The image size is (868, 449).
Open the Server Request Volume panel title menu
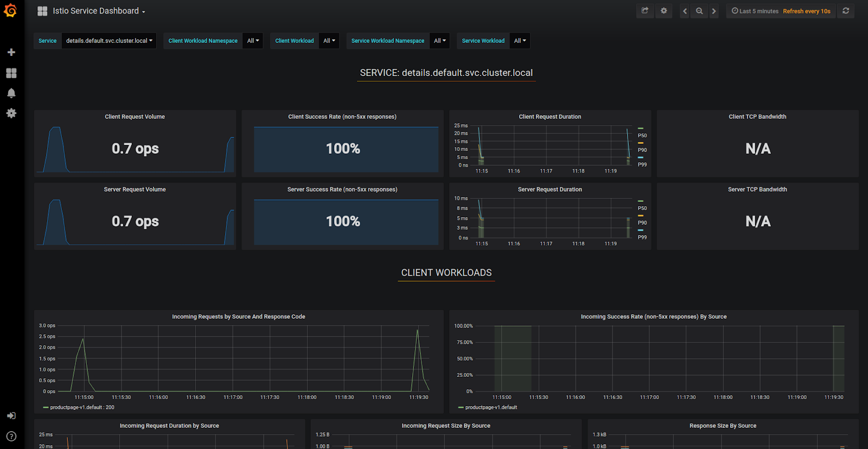tap(135, 189)
